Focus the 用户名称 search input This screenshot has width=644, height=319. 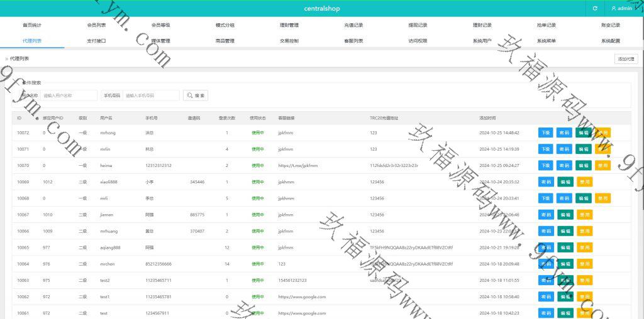pos(69,95)
